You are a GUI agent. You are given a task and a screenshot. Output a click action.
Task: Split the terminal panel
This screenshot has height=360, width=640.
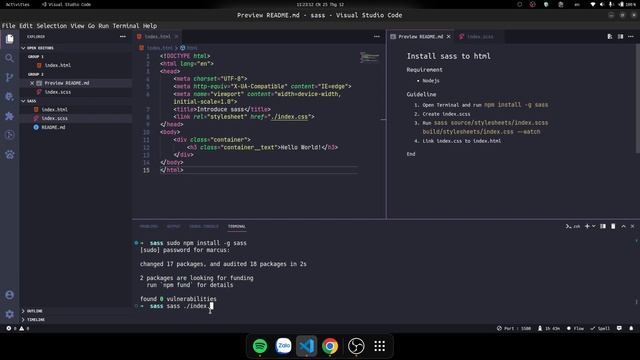click(x=603, y=226)
